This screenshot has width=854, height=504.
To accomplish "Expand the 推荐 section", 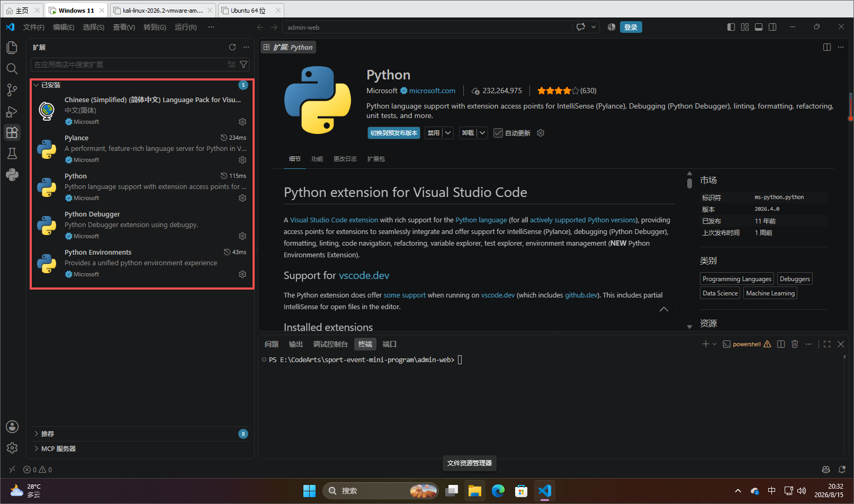I will click(36, 434).
